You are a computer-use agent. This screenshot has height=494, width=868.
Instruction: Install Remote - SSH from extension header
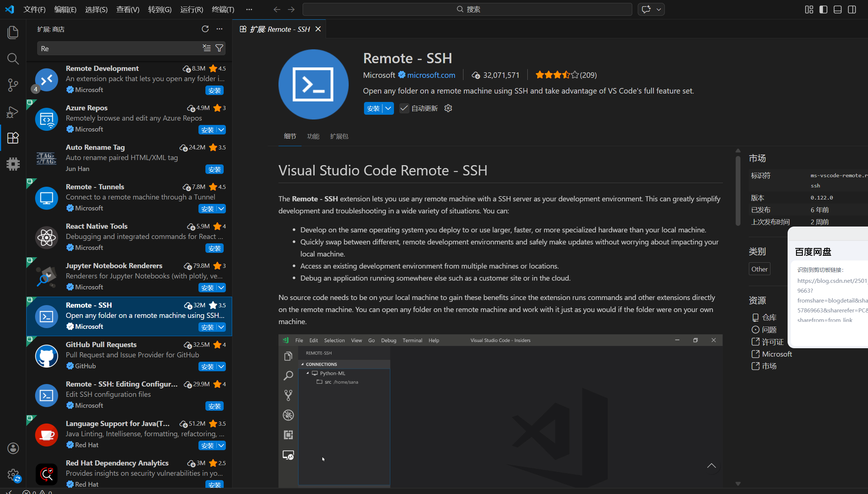click(373, 108)
